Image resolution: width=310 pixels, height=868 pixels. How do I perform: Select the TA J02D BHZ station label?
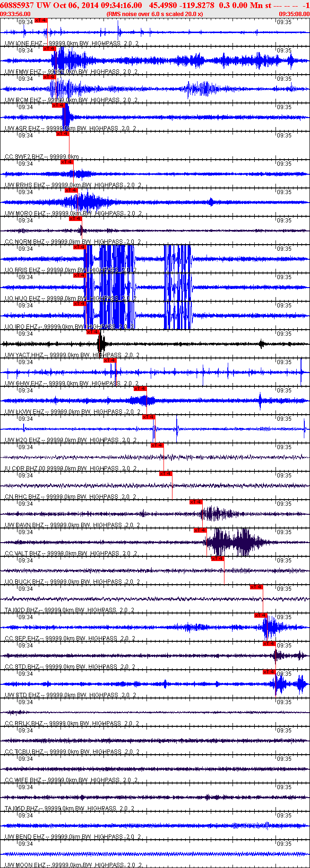[x=22, y=610]
